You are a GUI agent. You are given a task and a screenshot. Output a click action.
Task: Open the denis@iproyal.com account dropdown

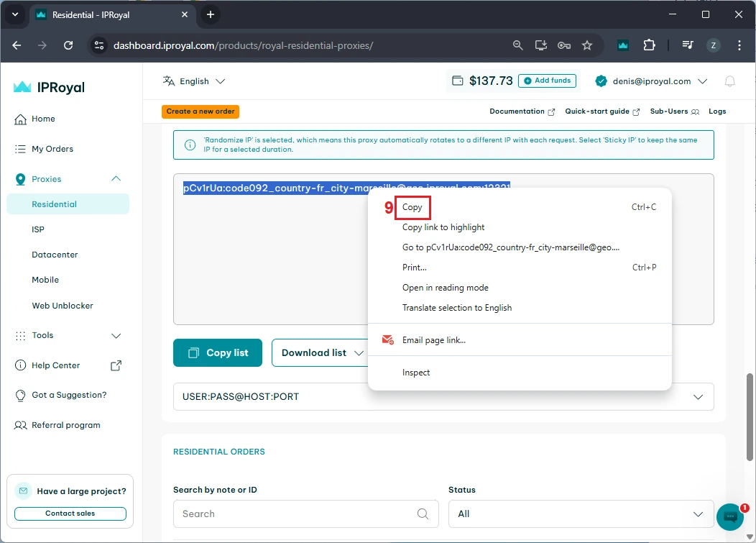(651, 81)
